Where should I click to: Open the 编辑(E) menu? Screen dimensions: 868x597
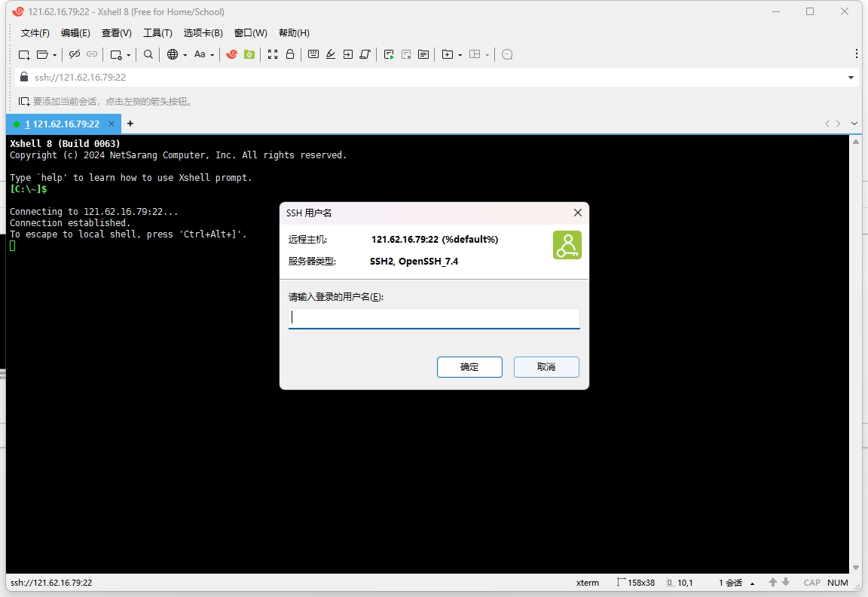(75, 32)
